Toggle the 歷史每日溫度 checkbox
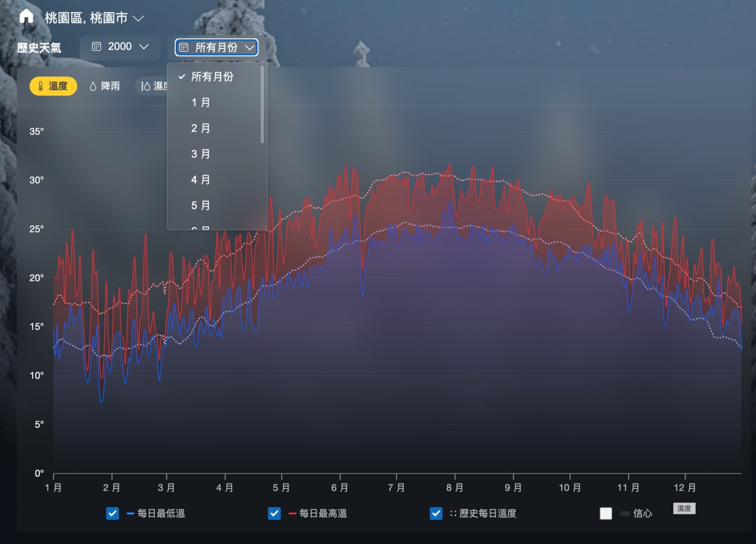Image resolution: width=756 pixels, height=544 pixels. (436, 513)
